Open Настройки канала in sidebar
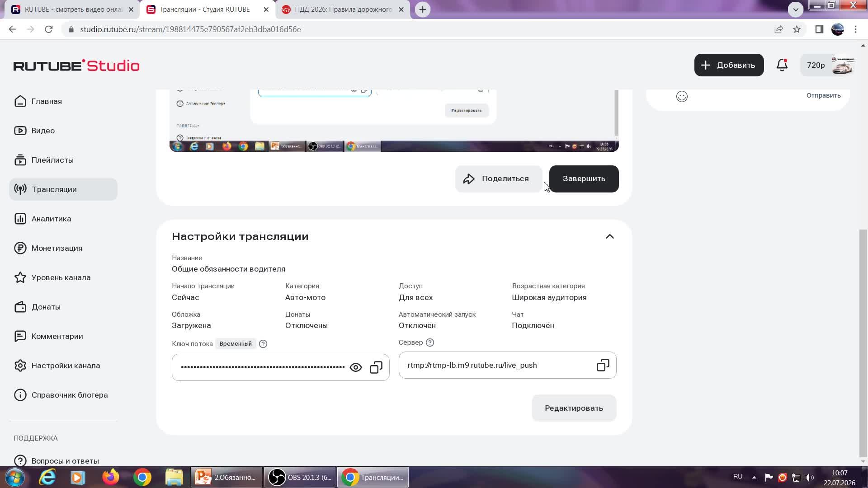Image resolution: width=868 pixels, height=488 pixels. (63, 366)
